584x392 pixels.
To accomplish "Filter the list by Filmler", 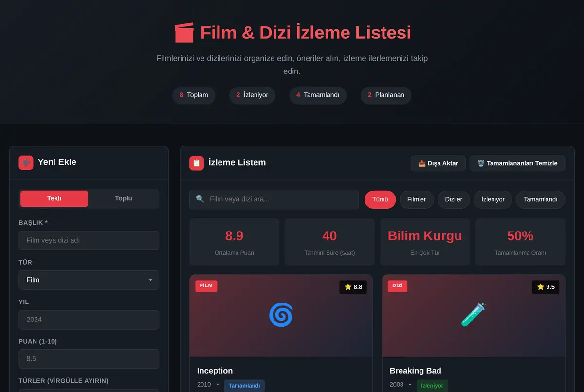I will [417, 199].
